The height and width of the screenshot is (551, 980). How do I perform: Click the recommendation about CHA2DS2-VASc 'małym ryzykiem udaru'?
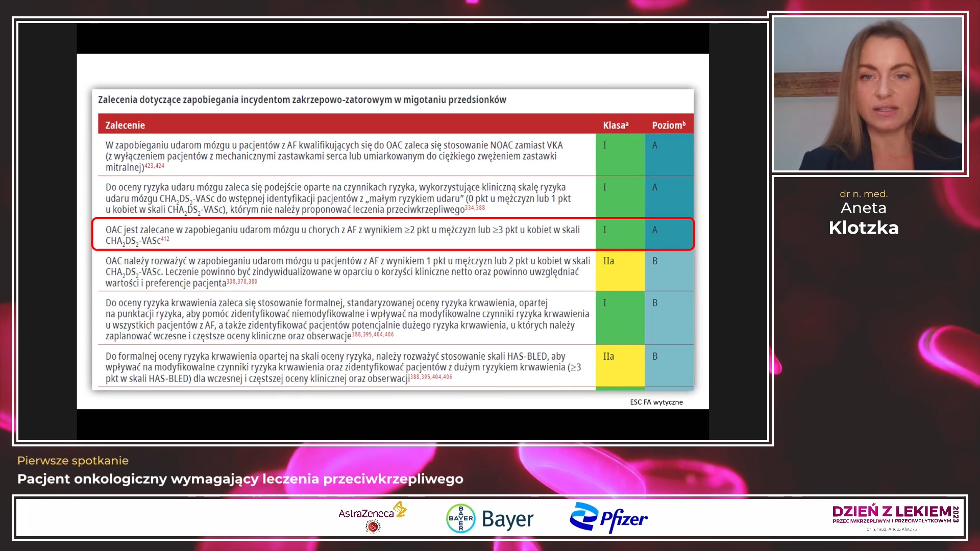[x=338, y=198]
